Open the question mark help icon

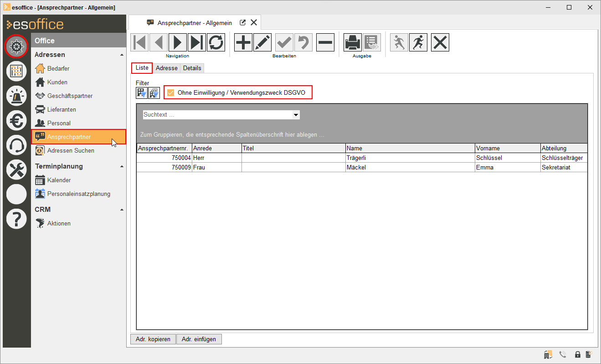(16, 219)
